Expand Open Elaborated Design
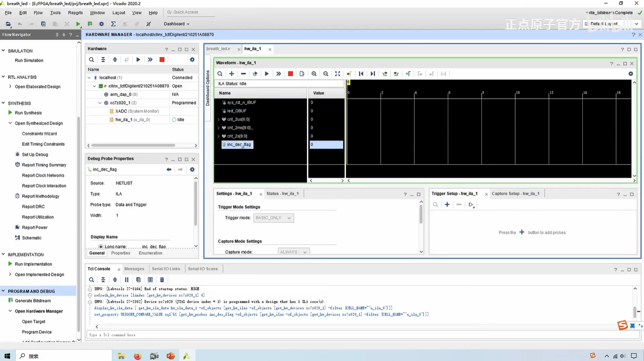The height and width of the screenshot is (361, 644). (10, 87)
